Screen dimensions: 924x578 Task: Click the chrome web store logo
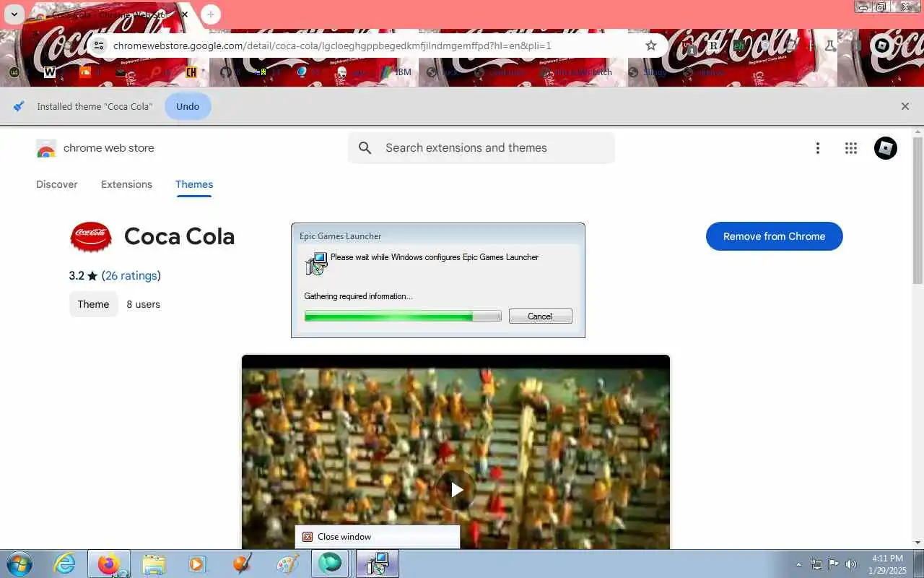click(95, 148)
